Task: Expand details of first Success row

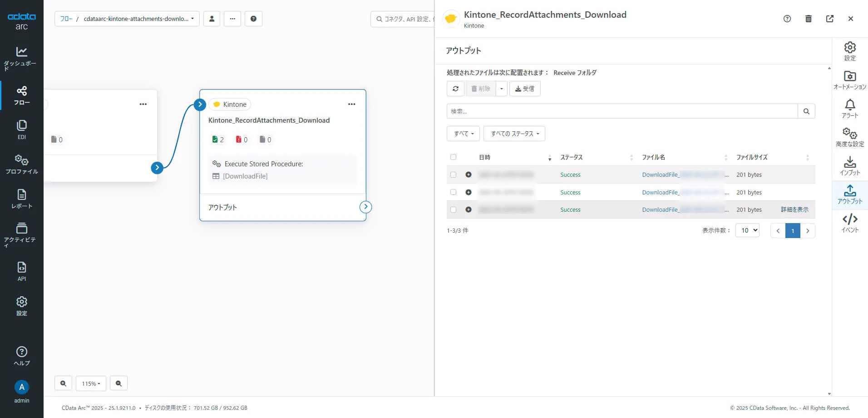Action: (x=469, y=174)
